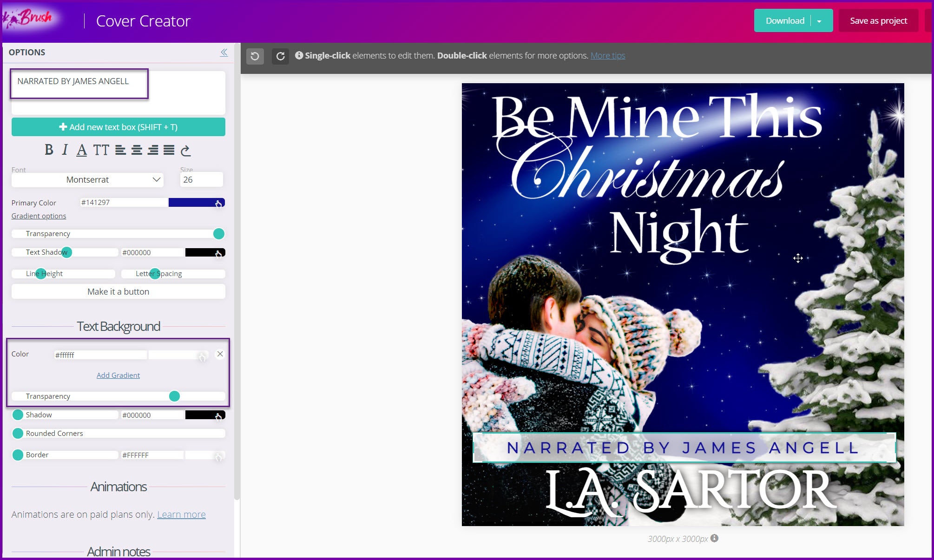Image resolution: width=934 pixels, height=560 pixels.
Task: Open the Gradient options link
Action: pyautogui.click(x=39, y=216)
